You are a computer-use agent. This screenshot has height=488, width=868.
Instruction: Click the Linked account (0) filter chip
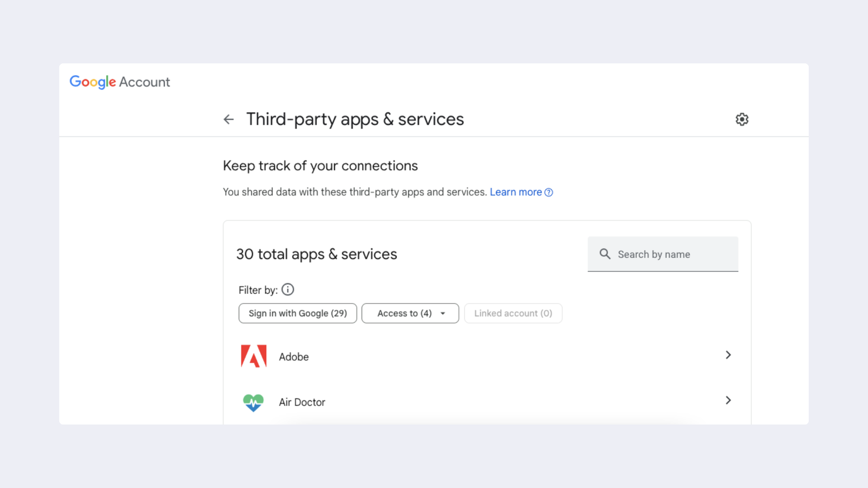coord(513,313)
